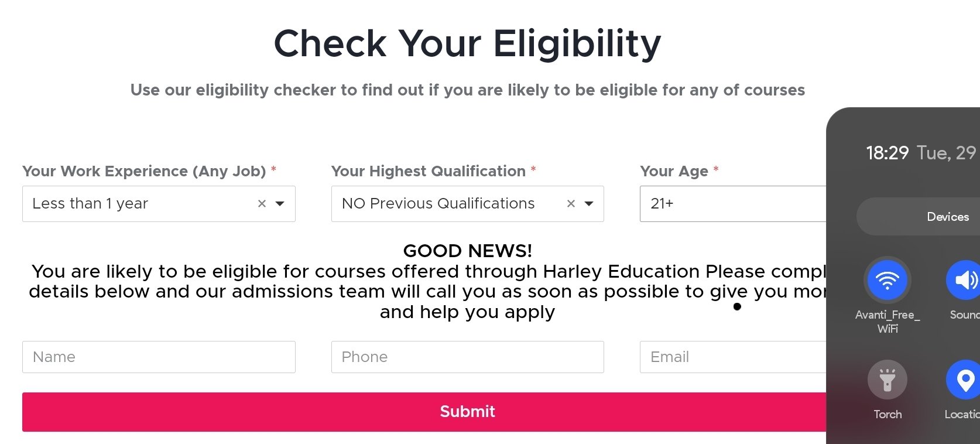Open the Devices panel button
980x444 pixels.
918,217
